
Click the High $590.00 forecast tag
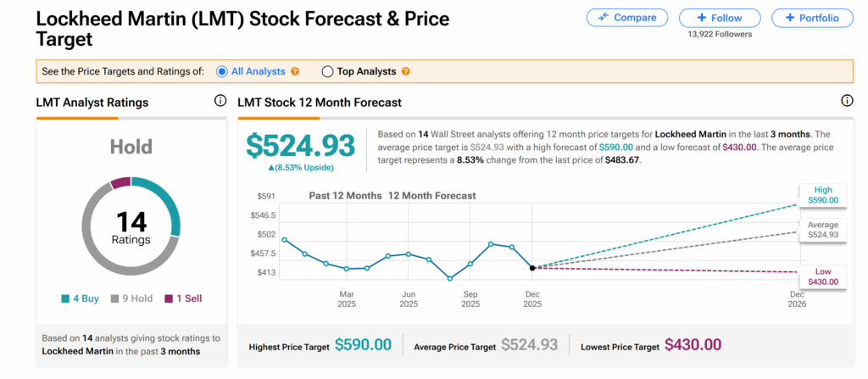[821, 195]
